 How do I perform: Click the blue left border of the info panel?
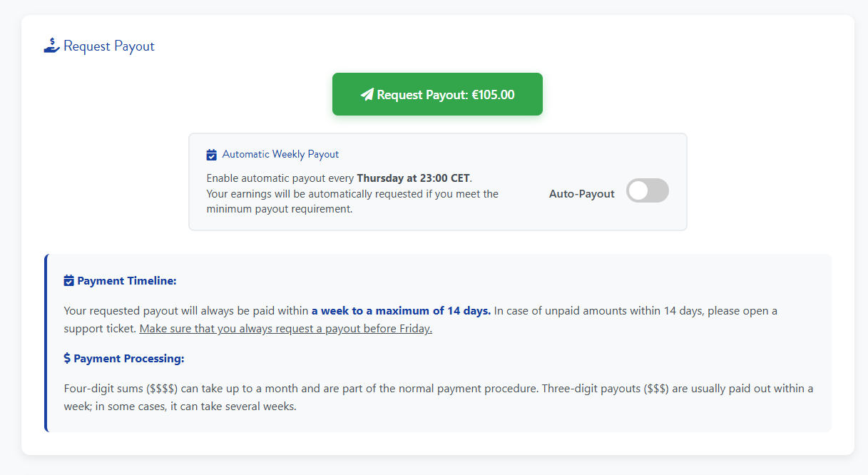pos(44,342)
